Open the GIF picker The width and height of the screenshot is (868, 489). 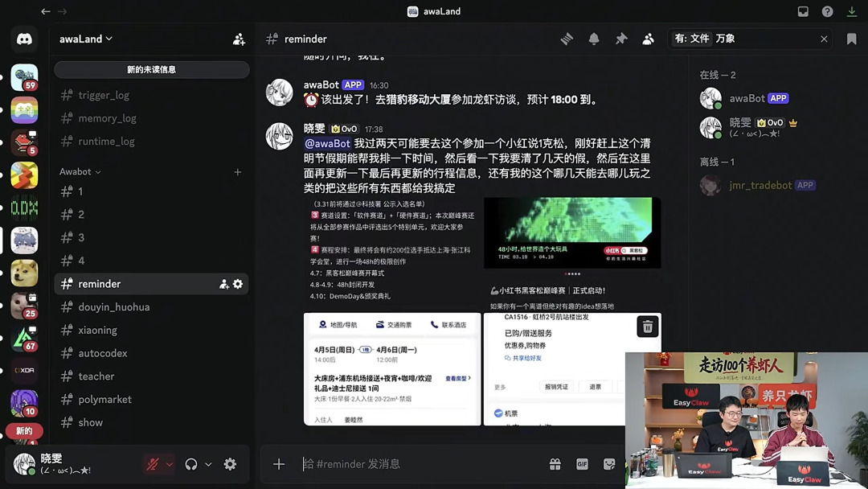coord(582,464)
